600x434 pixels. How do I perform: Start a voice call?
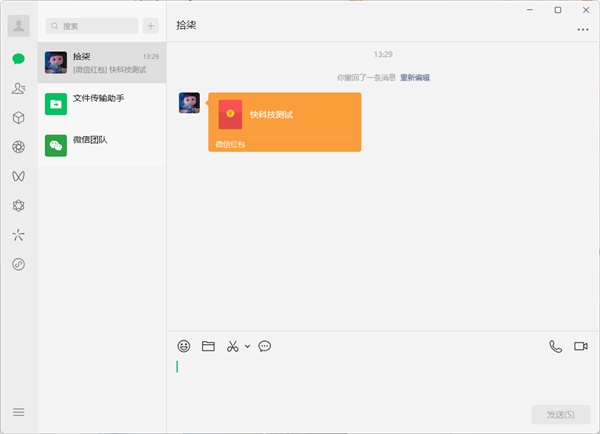click(556, 346)
